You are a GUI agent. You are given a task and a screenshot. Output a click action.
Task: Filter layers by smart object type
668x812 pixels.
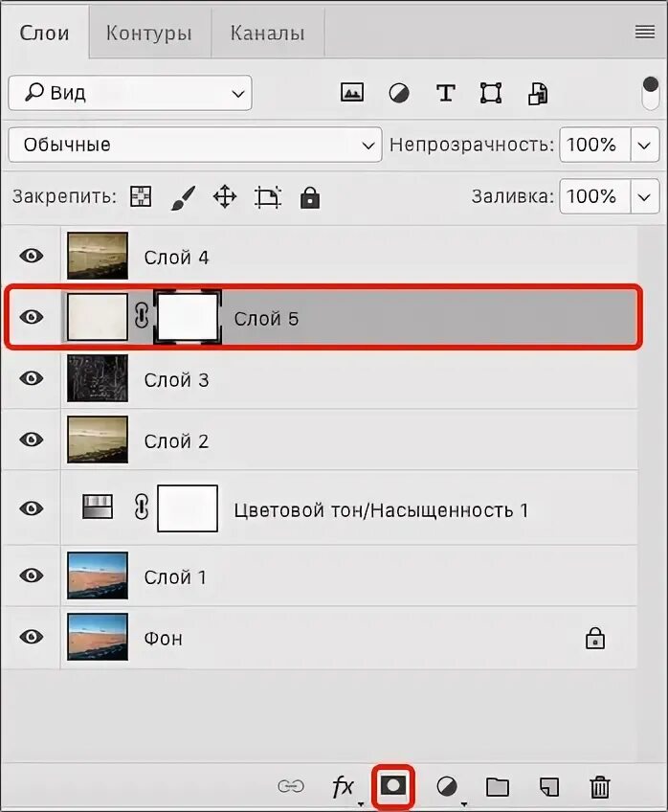[x=538, y=94]
